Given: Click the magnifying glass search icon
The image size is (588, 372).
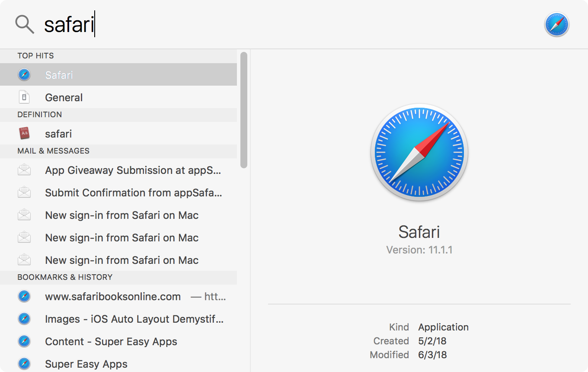Looking at the screenshot, I should coord(24,24).
